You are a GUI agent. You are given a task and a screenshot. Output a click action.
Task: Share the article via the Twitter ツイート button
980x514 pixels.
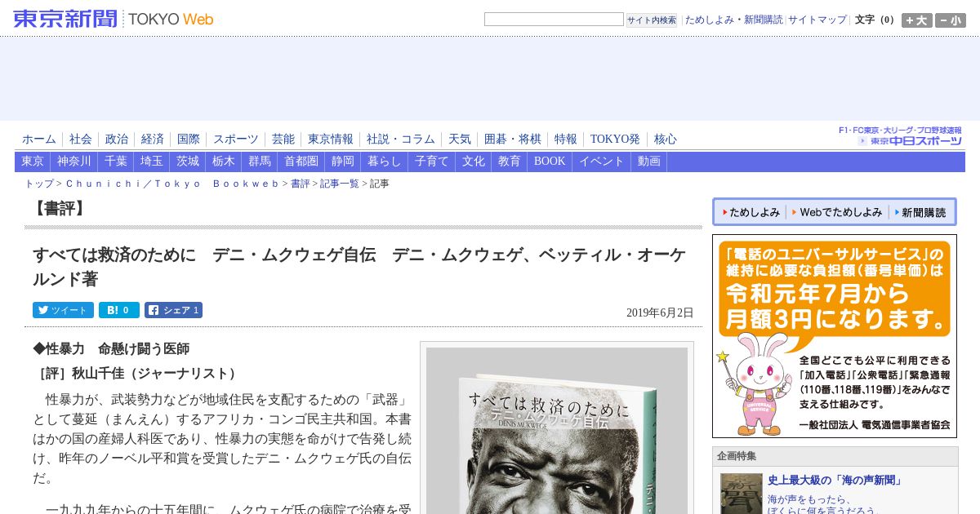(x=63, y=310)
